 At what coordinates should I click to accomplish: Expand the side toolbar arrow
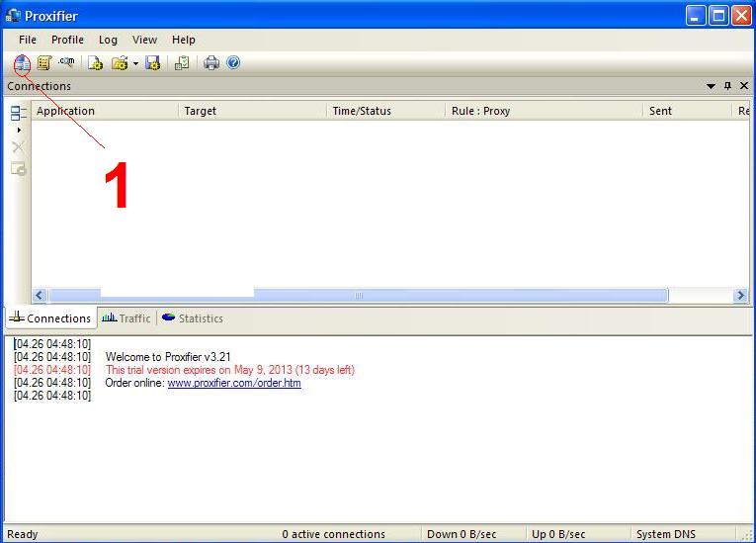[x=19, y=131]
